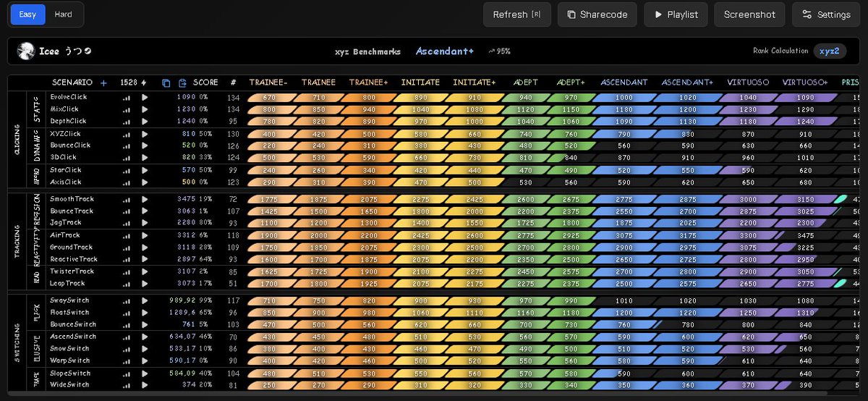The width and height of the screenshot is (868, 401).
Task: Play the AirTrack scenario
Action: point(145,235)
